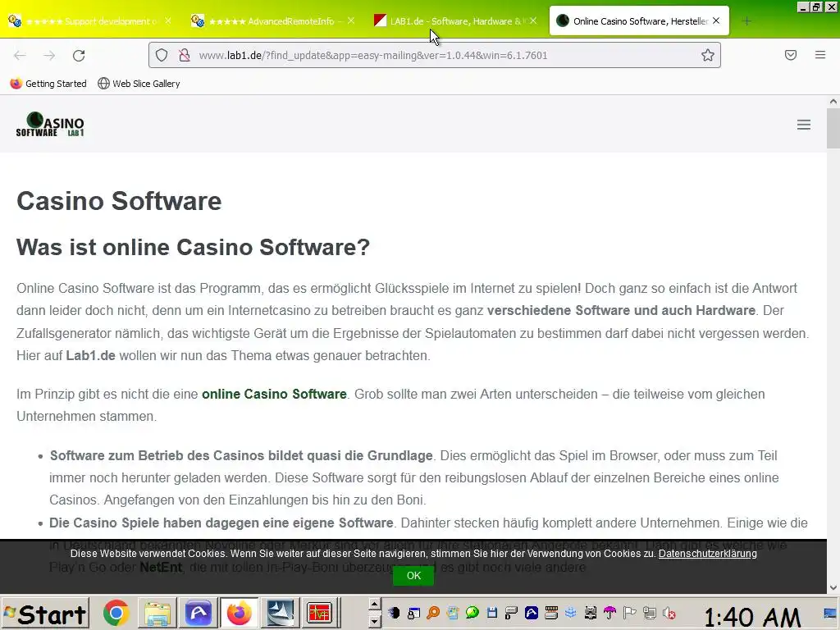The width and height of the screenshot is (840, 630).
Task: Click the 'Casino Software' heading
Action: [x=119, y=202]
